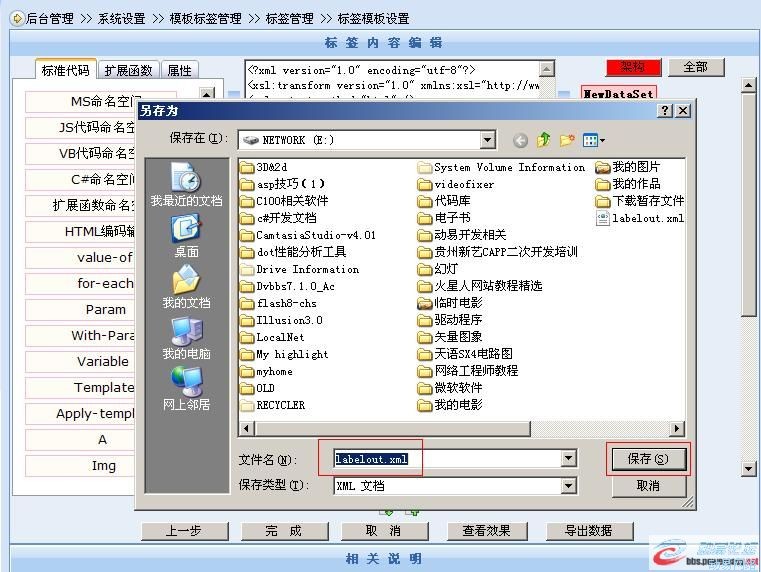Click the Back navigation arrow icon
The width and height of the screenshot is (761, 572).
[x=520, y=141]
